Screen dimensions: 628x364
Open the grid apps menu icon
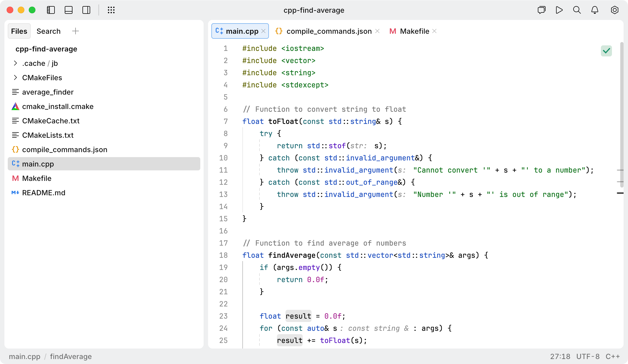(x=111, y=10)
